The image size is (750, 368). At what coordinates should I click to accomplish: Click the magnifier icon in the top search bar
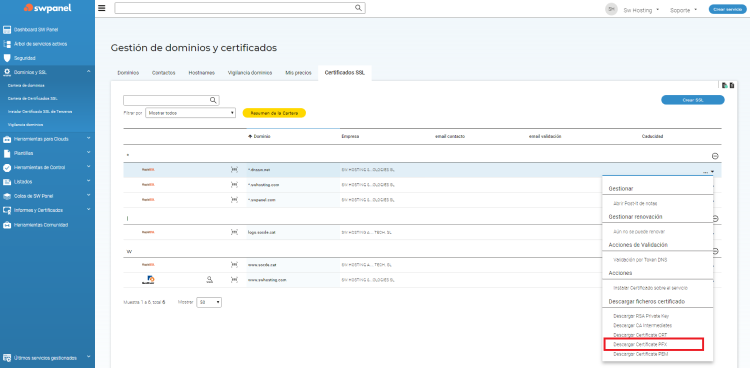click(358, 8)
